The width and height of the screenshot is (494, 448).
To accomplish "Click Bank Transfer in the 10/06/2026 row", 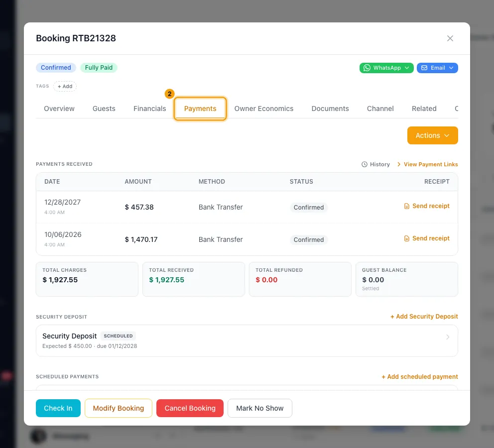I will tap(221, 239).
